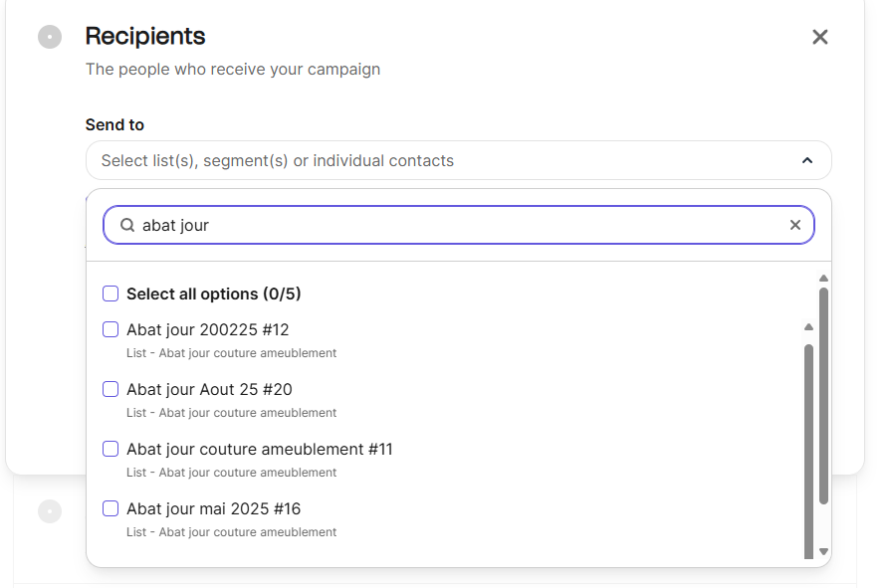Enable the 'Abat jour couture ameublement #11' checkbox
Image resolution: width=888 pixels, height=588 pixels.
(x=111, y=449)
